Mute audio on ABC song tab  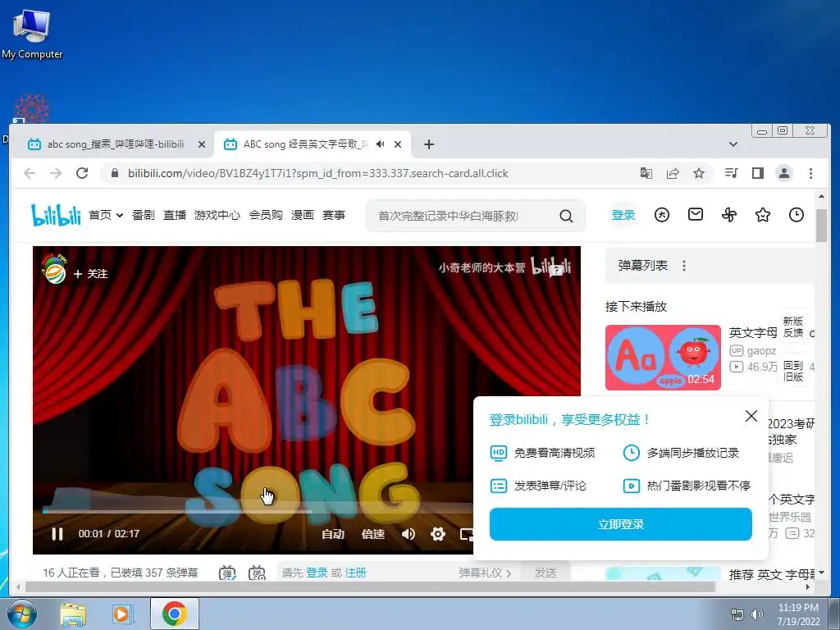[381, 144]
